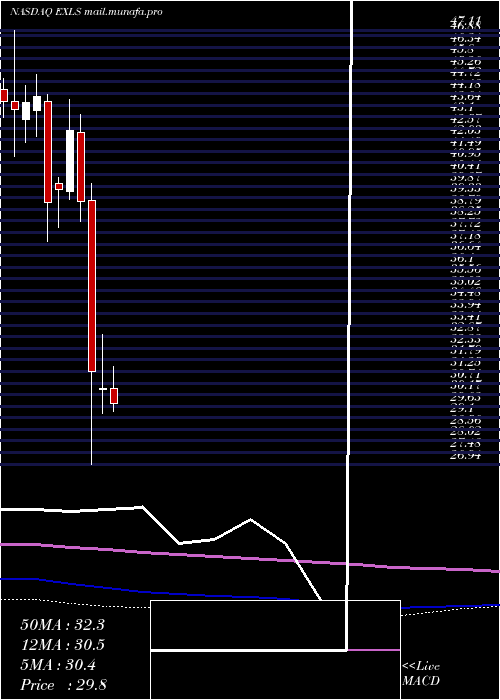The image size is (500, 700).
Task: Select the 28.02 price axis label
Action: (466, 432)
